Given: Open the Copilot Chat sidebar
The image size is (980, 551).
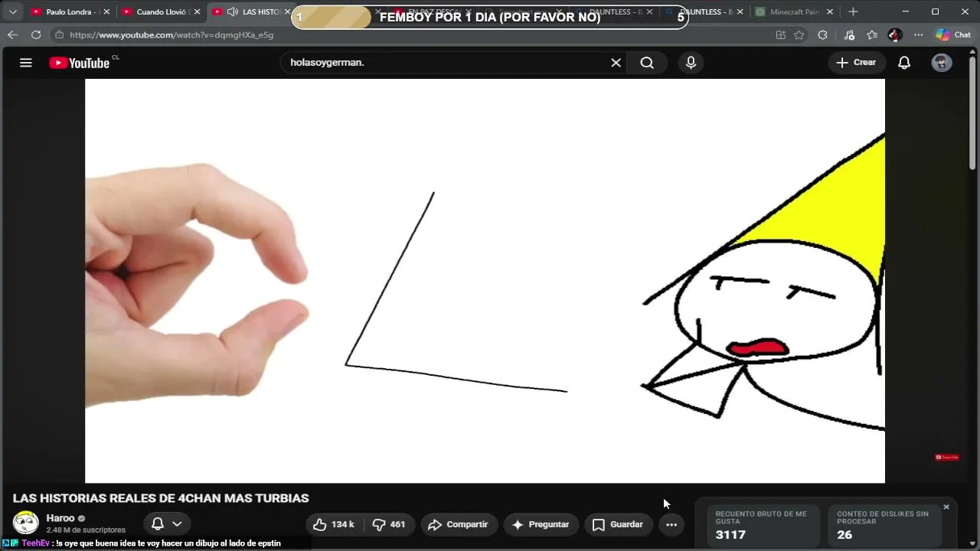Looking at the screenshot, I should click(x=953, y=34).
